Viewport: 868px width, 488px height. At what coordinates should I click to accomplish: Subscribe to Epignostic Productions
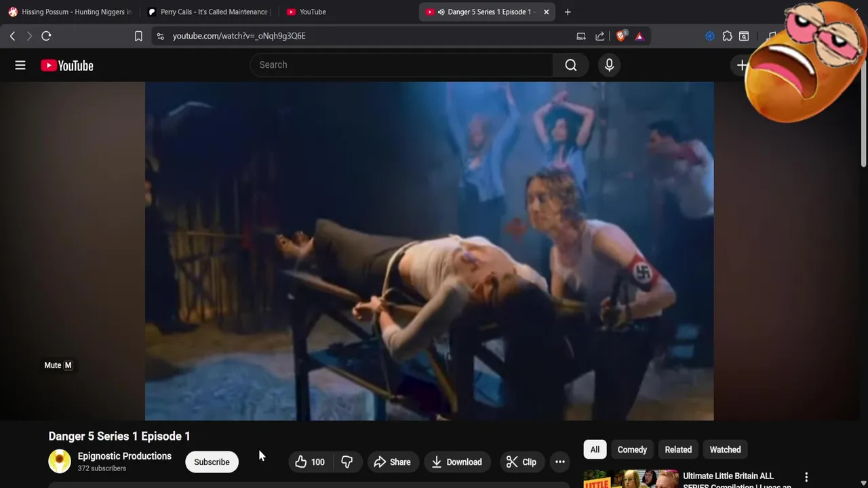(212, 462)
